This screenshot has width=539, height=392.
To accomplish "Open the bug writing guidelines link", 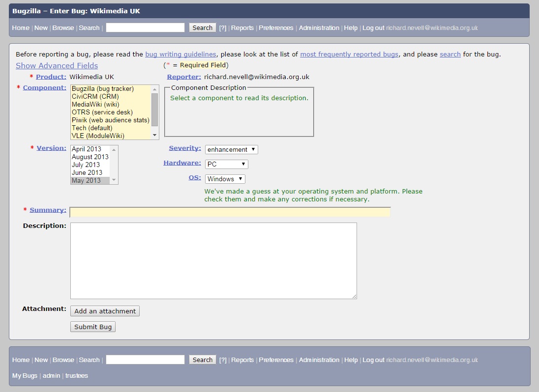I will [x=180, y=54].
